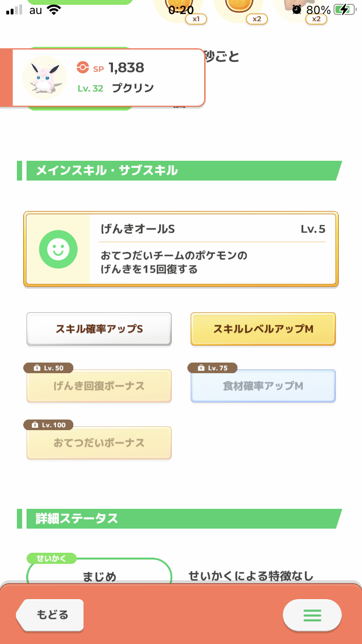Image resolution: width=362 pixels, height=644 pixels.
Task: Select the スキルレベルアップM sub skill
Action: [x=263, y=329]
